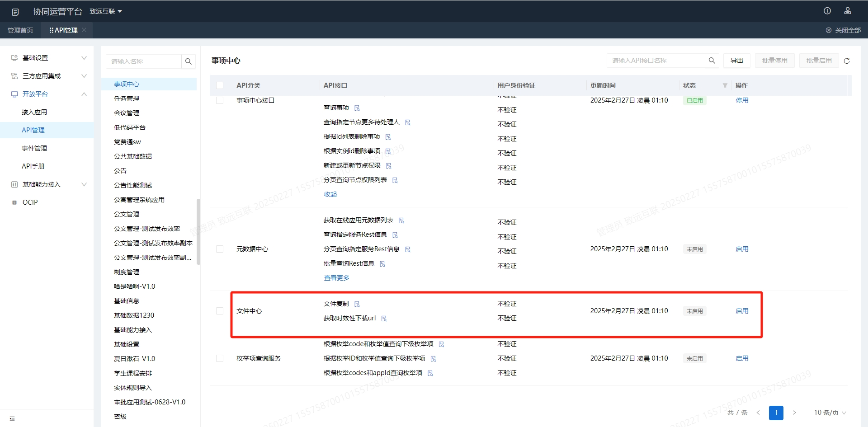
Task: Open detail icon beside 批量查询Rest信息
Action: [382, 264]
